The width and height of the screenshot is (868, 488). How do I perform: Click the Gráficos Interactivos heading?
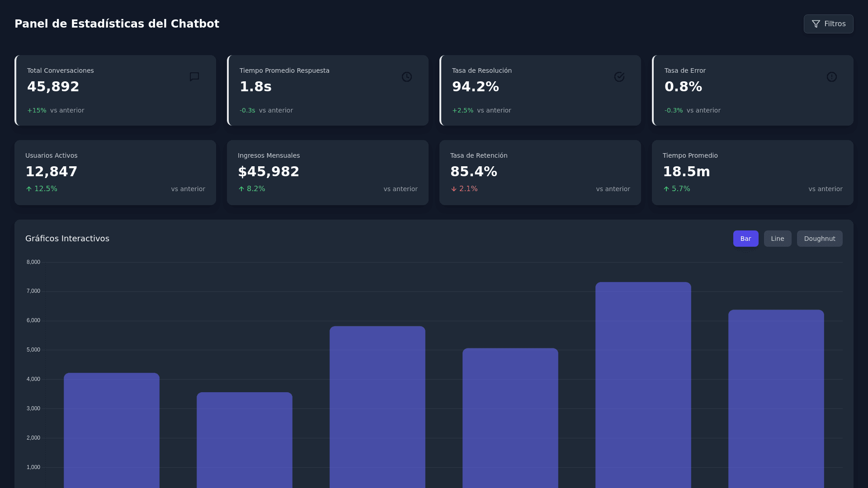point(67,239)
